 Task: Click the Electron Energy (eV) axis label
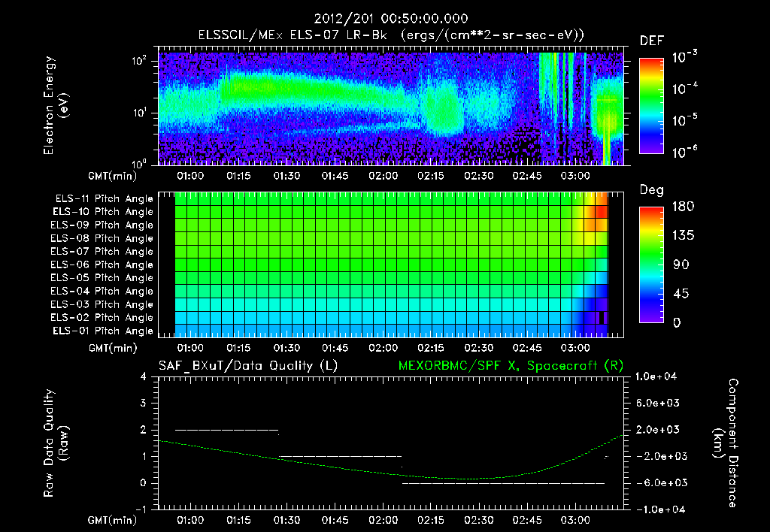[x=56, y=105]
